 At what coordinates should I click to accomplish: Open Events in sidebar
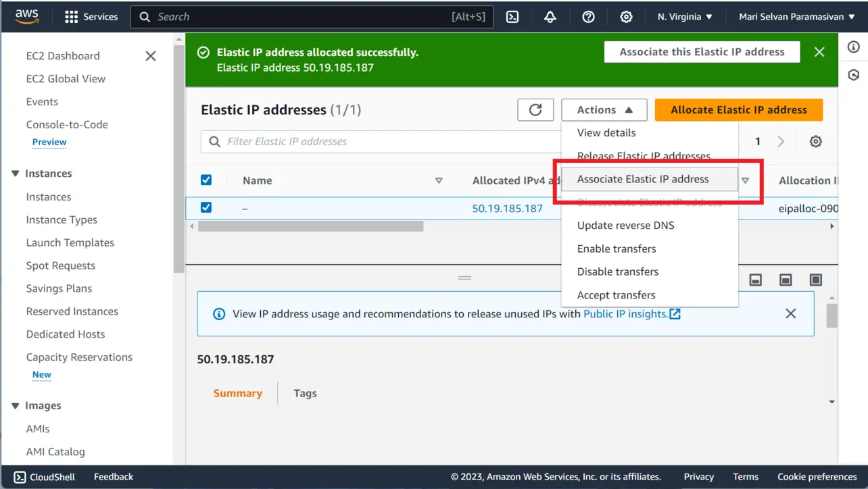point(42,102)
